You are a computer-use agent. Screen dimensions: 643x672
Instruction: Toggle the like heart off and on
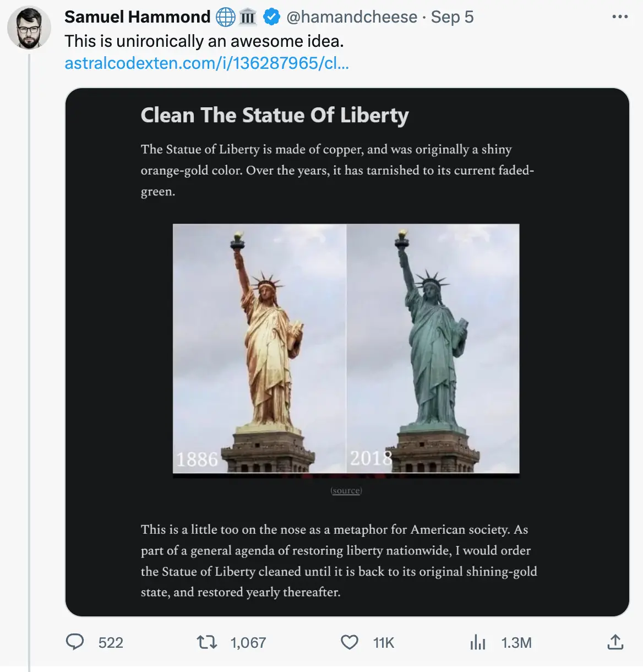[349, 642]
